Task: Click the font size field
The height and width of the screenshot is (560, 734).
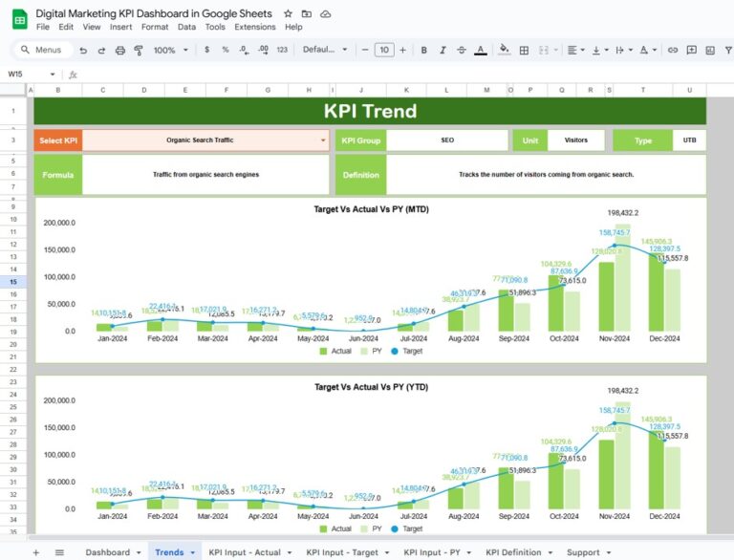Action: (384, 50)
